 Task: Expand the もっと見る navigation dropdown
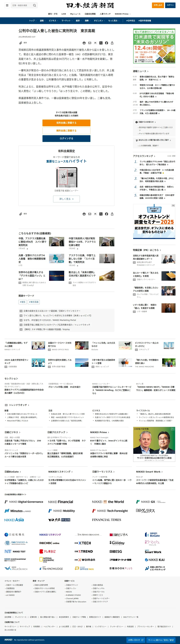pos(114,21)
